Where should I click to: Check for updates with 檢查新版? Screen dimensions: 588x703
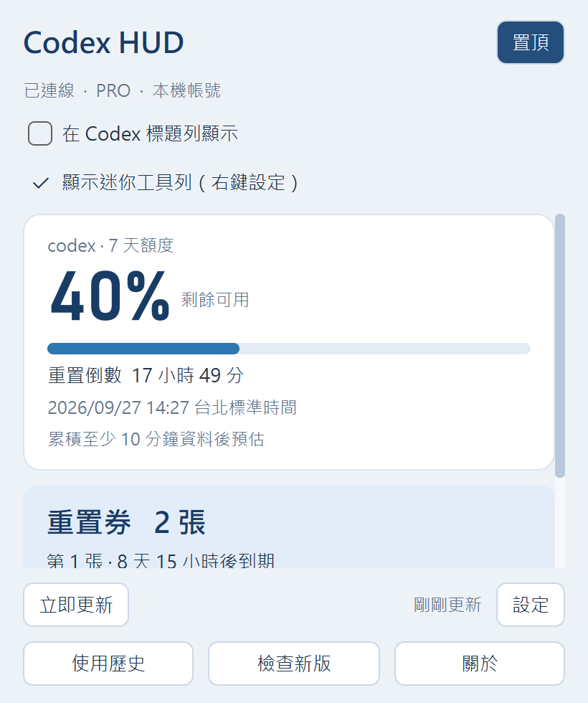tap(294, 664)
